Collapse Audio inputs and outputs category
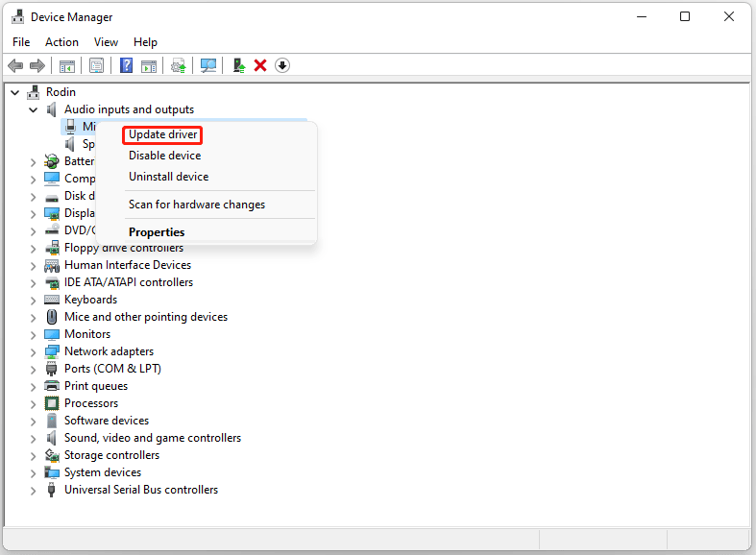 [x=34, y=109]
